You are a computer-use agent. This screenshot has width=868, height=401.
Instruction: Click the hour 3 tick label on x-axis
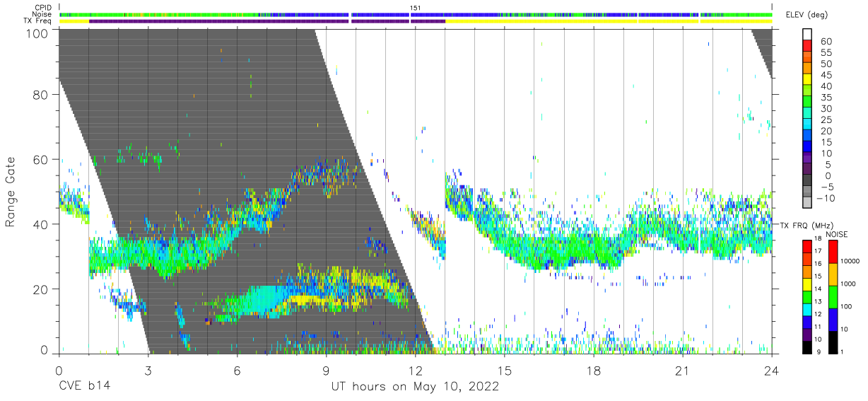(x=148, y=370)
